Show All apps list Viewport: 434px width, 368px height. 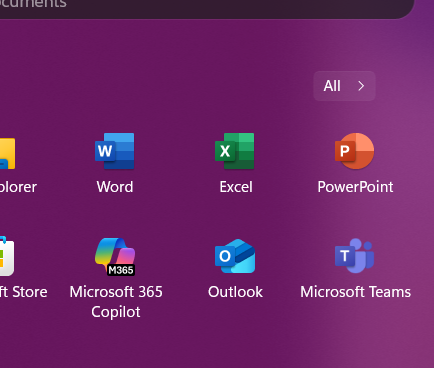(344, 86)
